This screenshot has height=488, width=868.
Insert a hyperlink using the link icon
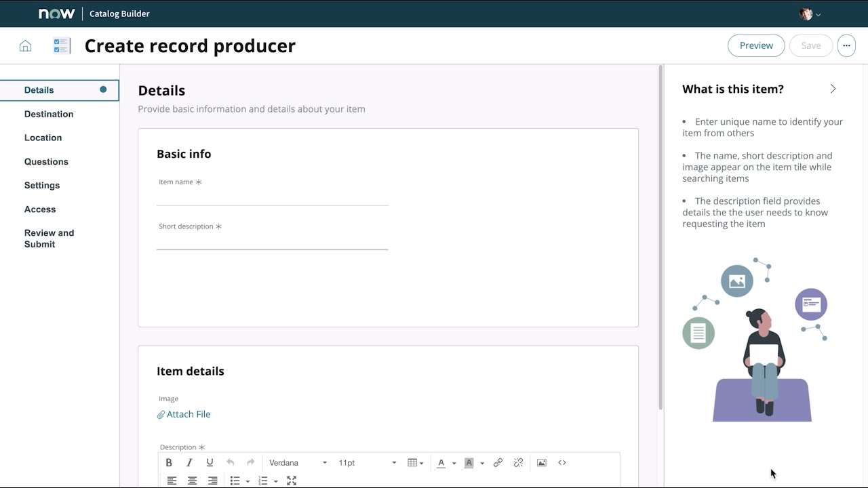click(x=498, y=463)
